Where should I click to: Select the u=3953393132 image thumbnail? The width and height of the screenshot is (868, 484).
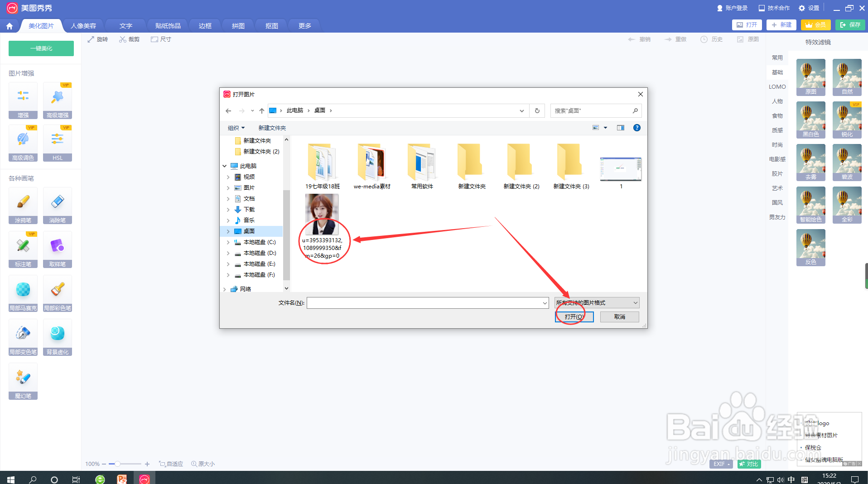click(x=322, y=214)
